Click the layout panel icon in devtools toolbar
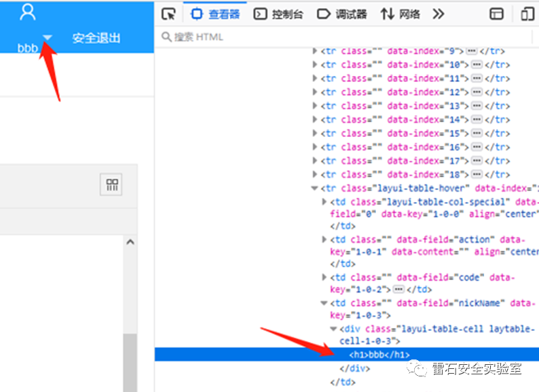 497,14
